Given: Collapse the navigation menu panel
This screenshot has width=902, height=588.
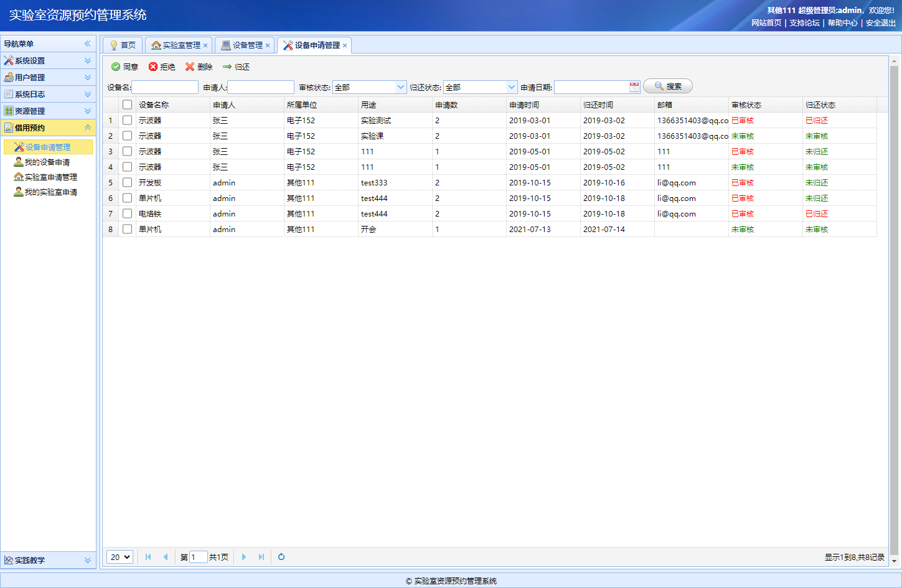Looking at the screenshot, I should click(88, 44).
